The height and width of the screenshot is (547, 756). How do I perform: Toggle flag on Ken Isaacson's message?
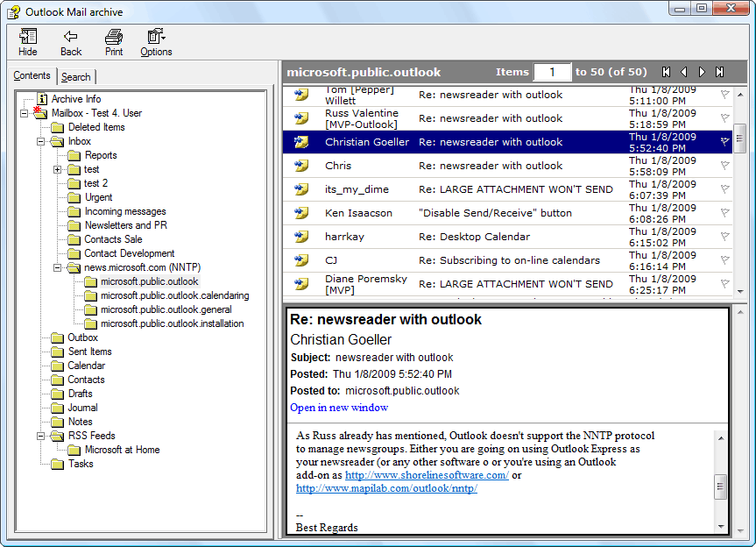click(724, 212)
